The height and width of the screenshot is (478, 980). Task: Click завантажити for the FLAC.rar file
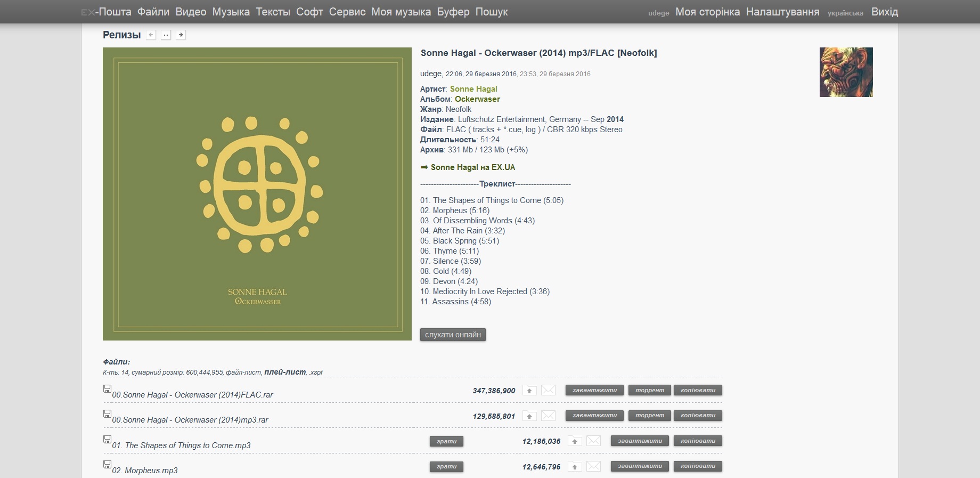pos(594,391)
